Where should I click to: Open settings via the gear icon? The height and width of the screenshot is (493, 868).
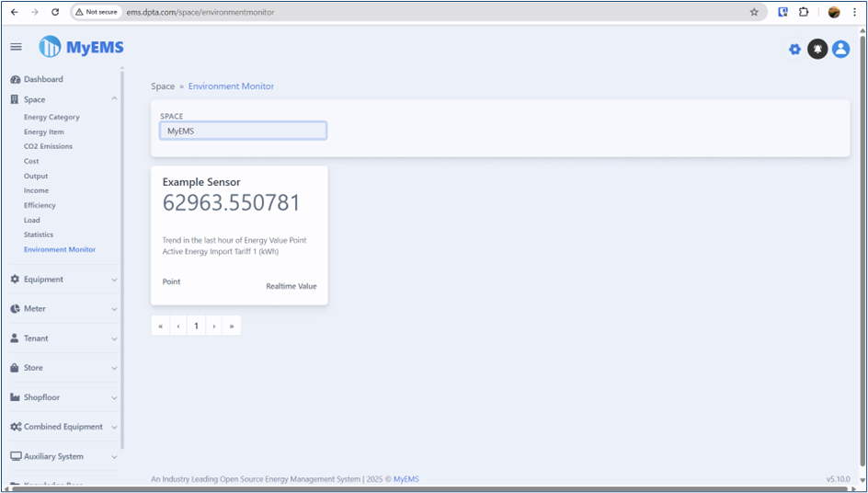point(794,50)
